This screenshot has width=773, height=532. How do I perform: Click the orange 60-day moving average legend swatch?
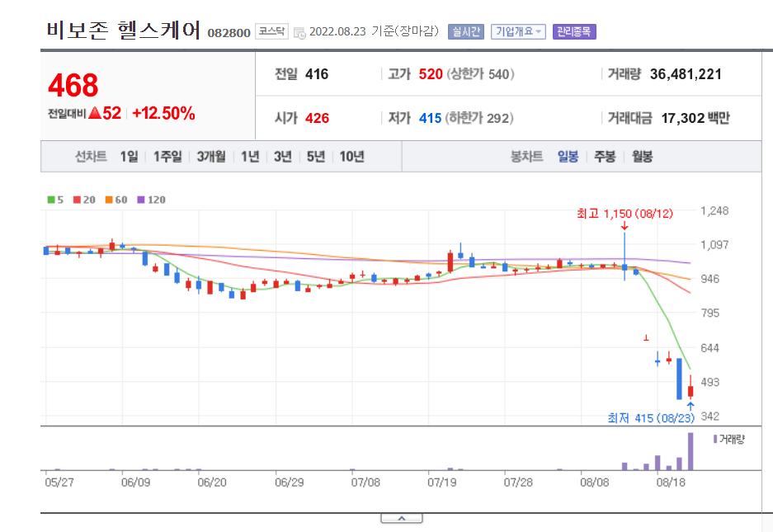[109, 200]
